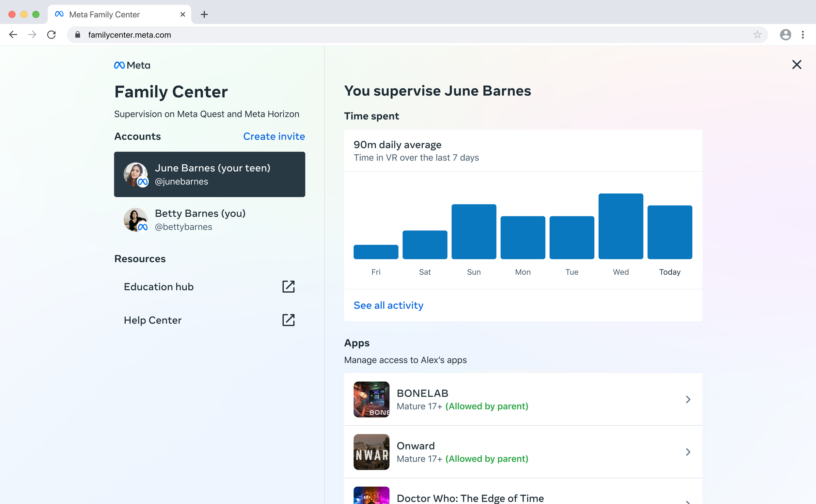Go back to previous page
Screen dimensions: 816x504
tap(13, 35)
